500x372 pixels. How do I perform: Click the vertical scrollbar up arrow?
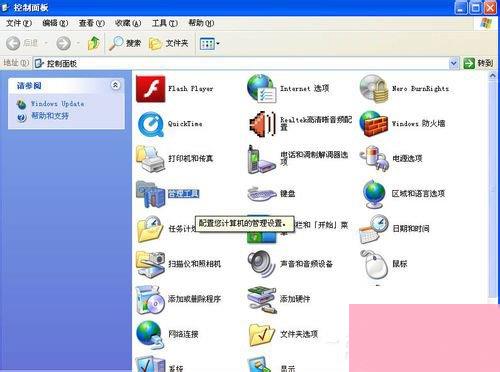492,76
